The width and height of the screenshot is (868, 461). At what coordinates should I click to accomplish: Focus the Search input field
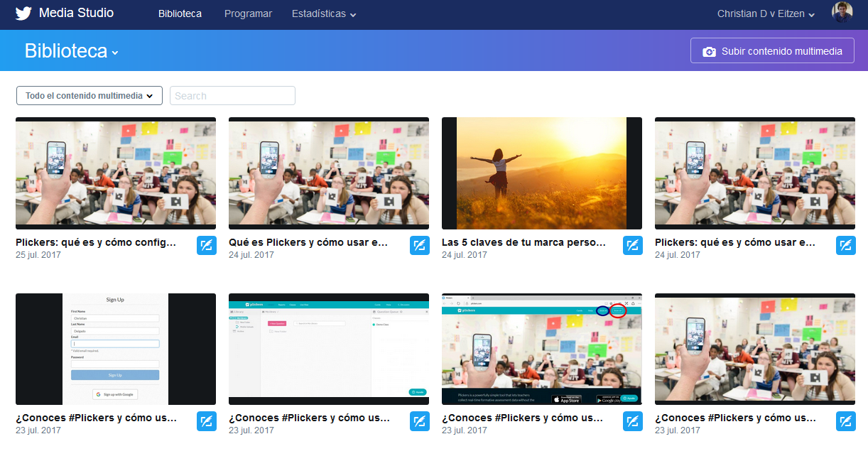click(x=232, y=96)
